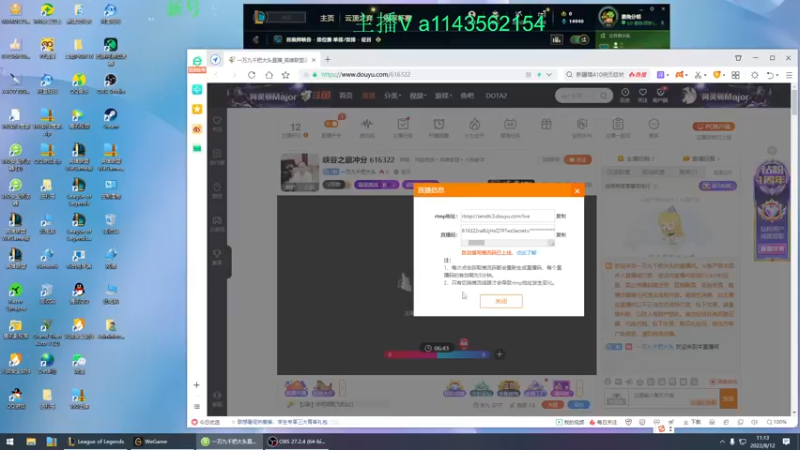Open the 鱼吧 nav item
This screenshot has height=450, width=800.
click(467, 96)
